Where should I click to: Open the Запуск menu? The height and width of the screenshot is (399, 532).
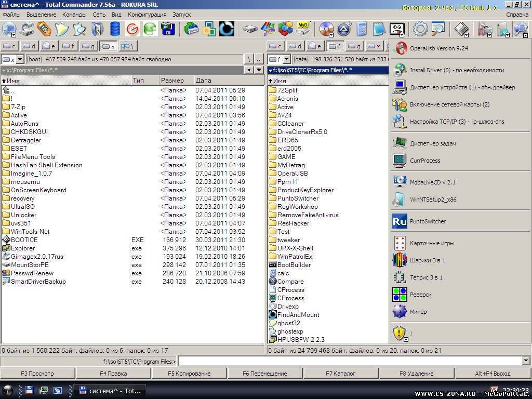click(x=181, y=15)
